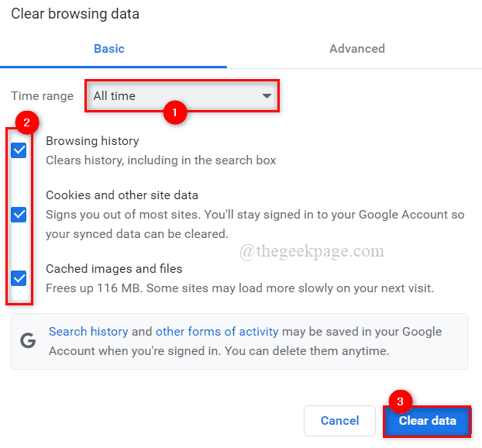The height and width of the screenshot is (448, 482).
Task: Open the Advanced tab
Action: 356,49
